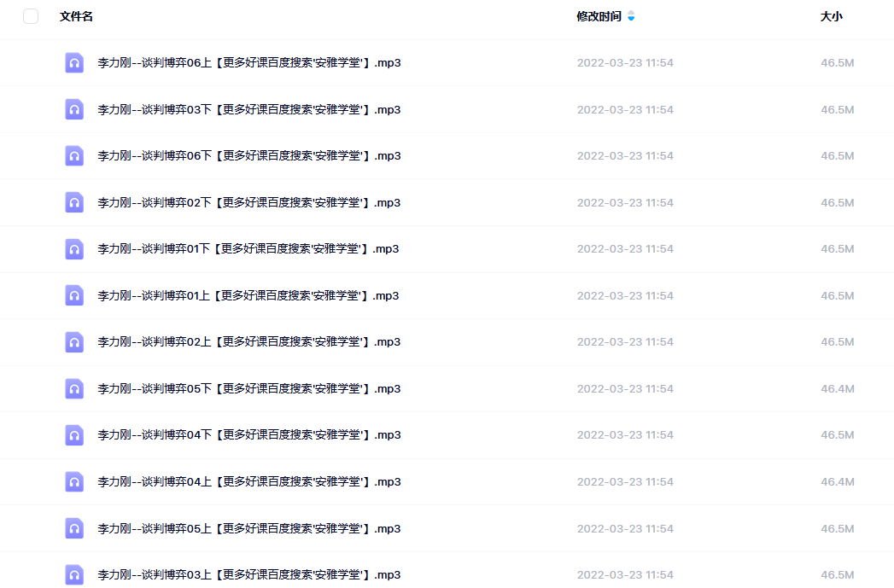Click audio icon of 谈判博弈01上 file
Image resolution: width=894 pixels, height=588 pixels.
pyautogui.click(x=74, y=296)
